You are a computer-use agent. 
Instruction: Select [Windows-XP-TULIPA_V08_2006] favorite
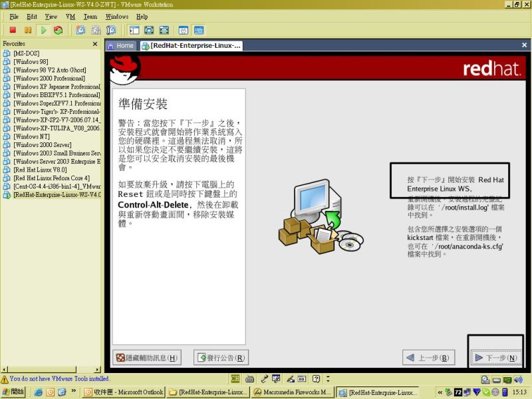coord(57,128)
